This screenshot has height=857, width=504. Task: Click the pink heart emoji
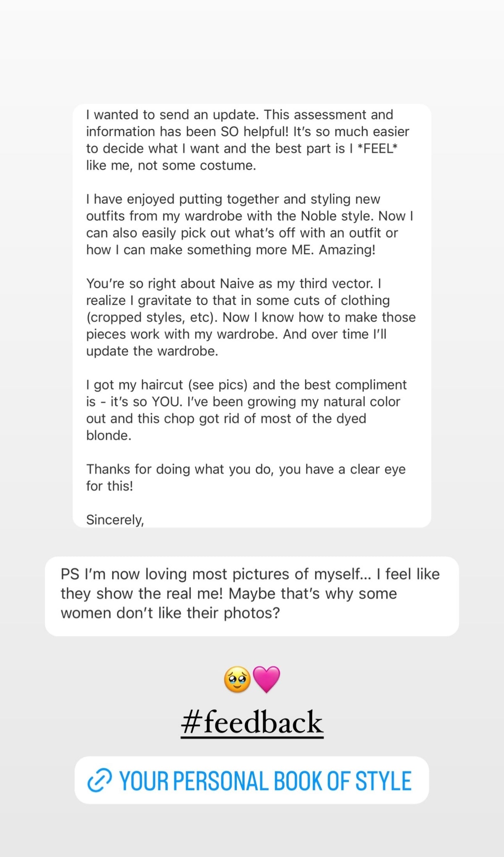click(267, 679)
